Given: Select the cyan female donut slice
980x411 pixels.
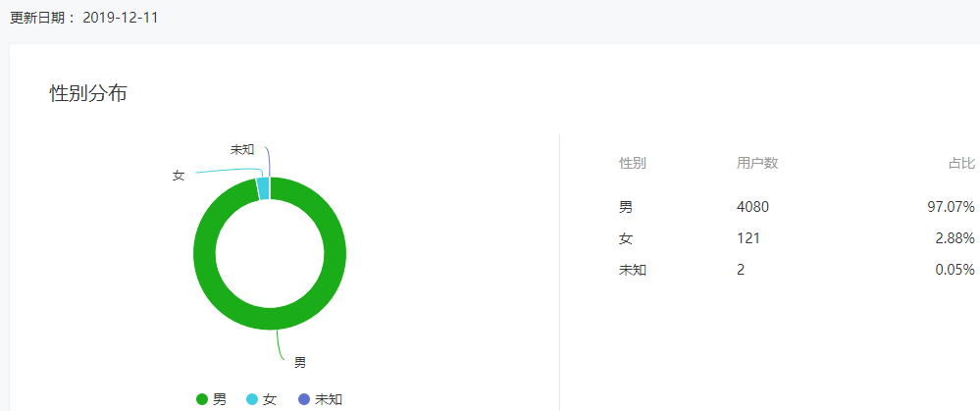Looking at the screenshot, I should 263,188.
